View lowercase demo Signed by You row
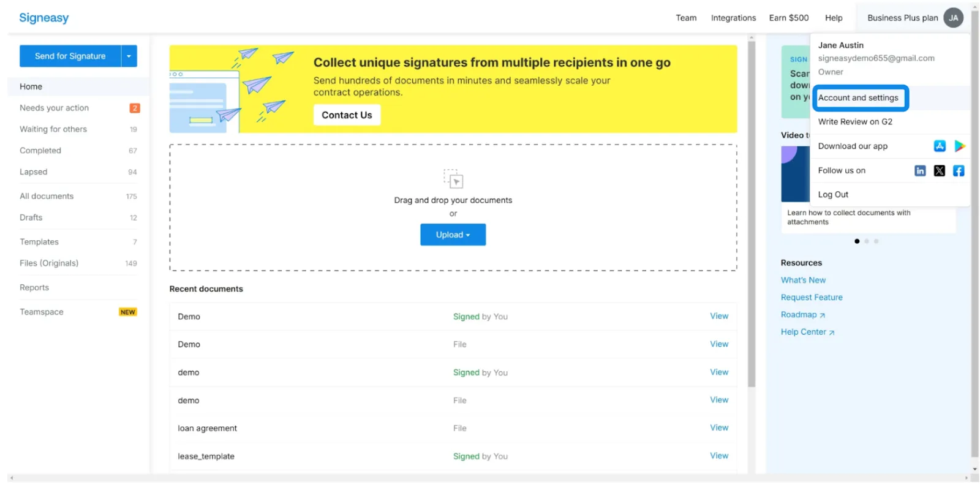This screenshot has height=484, width=980. [719, 372]
